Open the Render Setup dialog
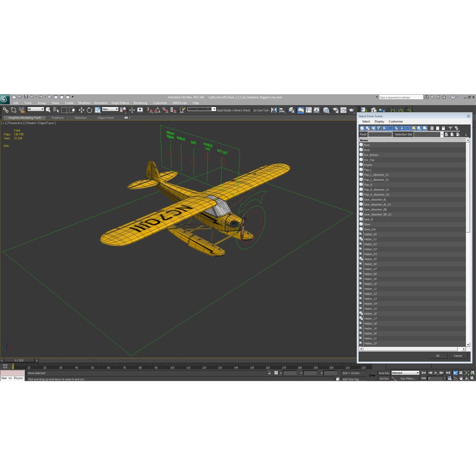Image resolution: width=476 pixels, height=476 pixels. (x=335, y=110)
